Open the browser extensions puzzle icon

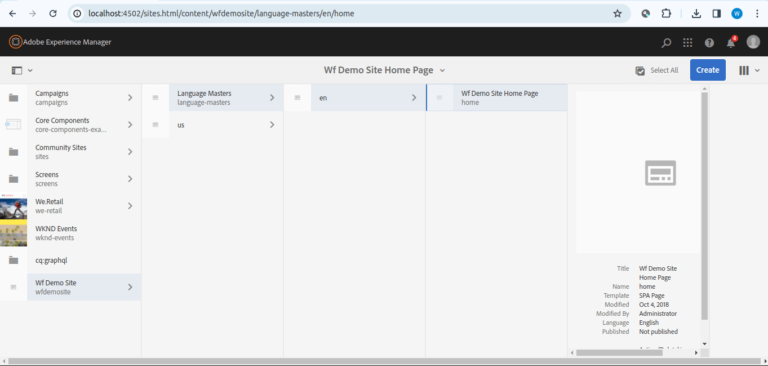coord(666,14)
